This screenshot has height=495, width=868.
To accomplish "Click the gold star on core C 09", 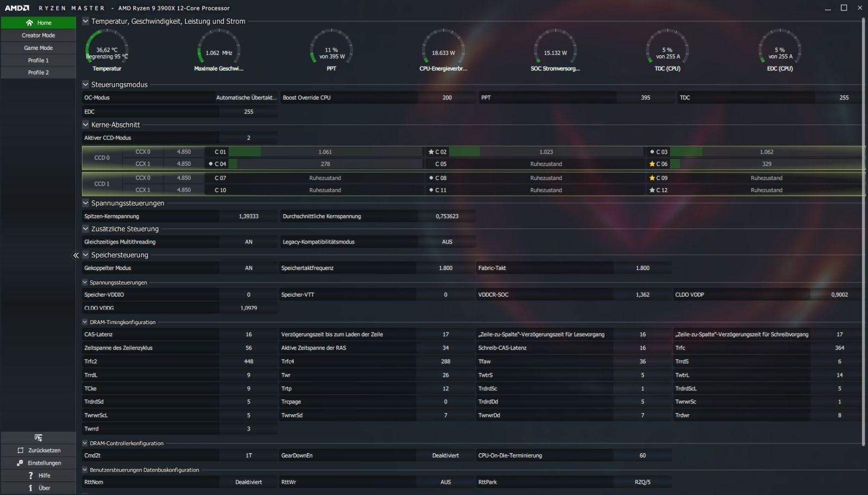I will tap(652, 178).
